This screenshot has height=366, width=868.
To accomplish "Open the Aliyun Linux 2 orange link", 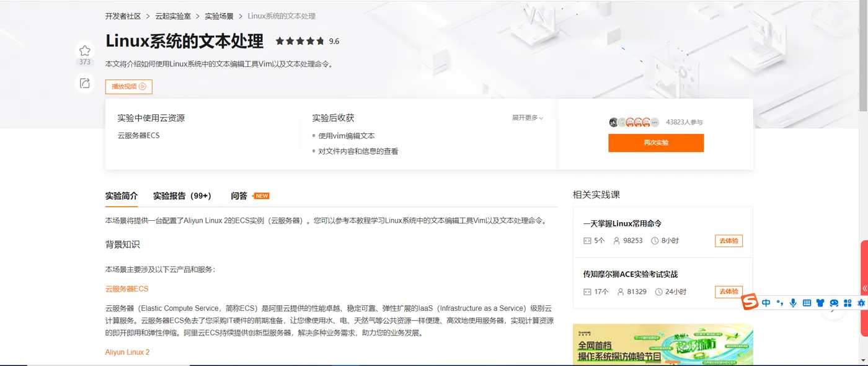I will (x=128, y=352).
